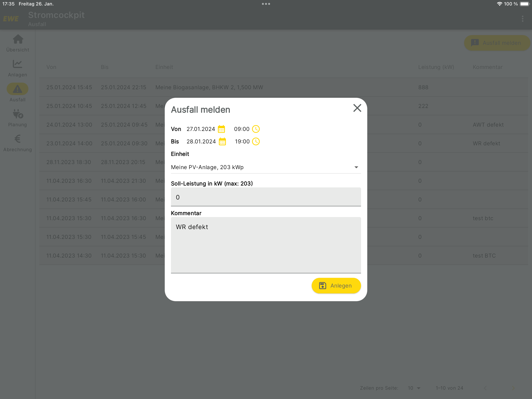Screen dimensions: 532x399
Task: Go to Übersicht home in sidebar
Action: pyautogui.click(x=18, y=43)
